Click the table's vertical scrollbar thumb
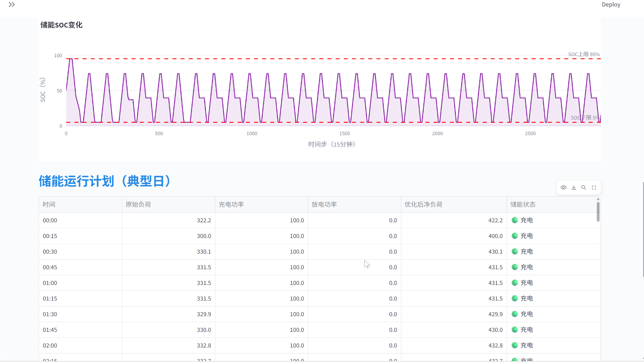The width and height of the screenshot is (644, 362). 598,212
